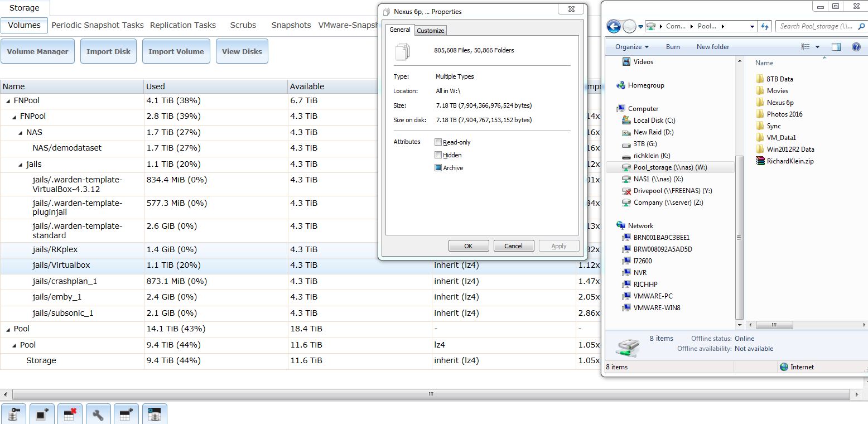868x424 pixels.
Task: Select the Storage dataset row under Pool
Action: tap(300, 361)
